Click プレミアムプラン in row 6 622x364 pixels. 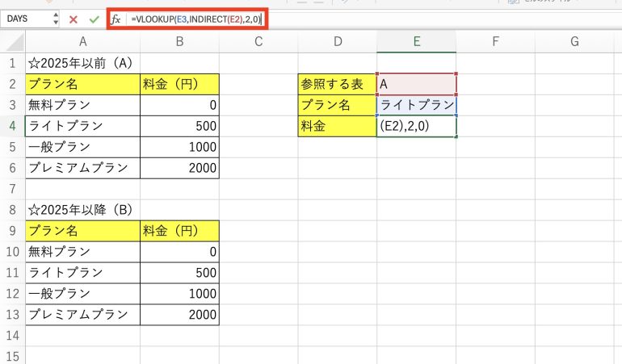pyautogui.click(x=82, y=168)
